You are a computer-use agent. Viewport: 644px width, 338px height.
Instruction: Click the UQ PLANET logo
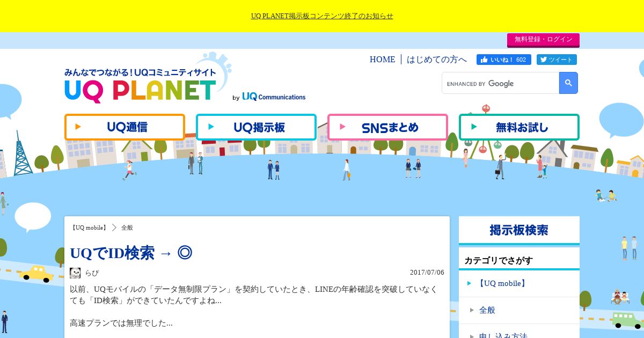(141, 85)
